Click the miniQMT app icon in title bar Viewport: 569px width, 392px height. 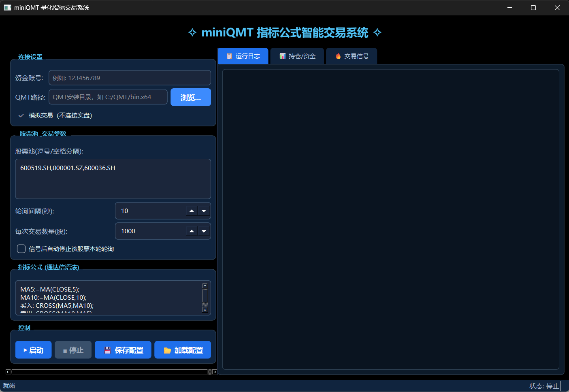[7, 8]
